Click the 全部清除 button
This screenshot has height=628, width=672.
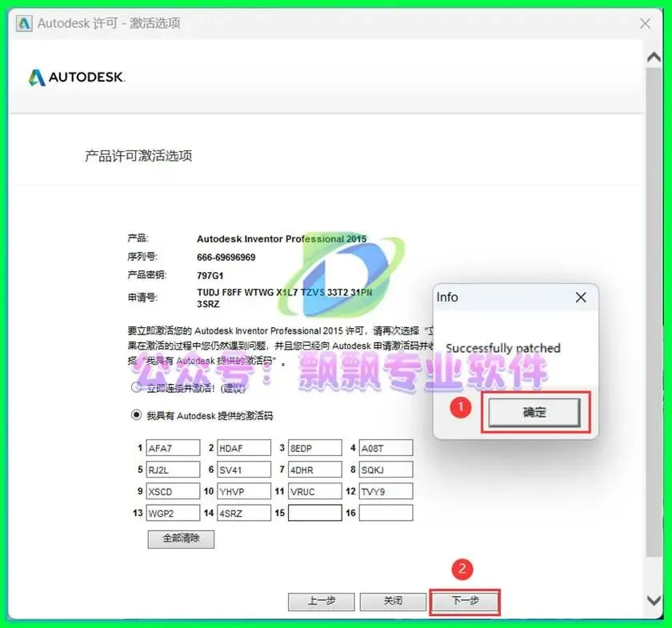point(181,538)
